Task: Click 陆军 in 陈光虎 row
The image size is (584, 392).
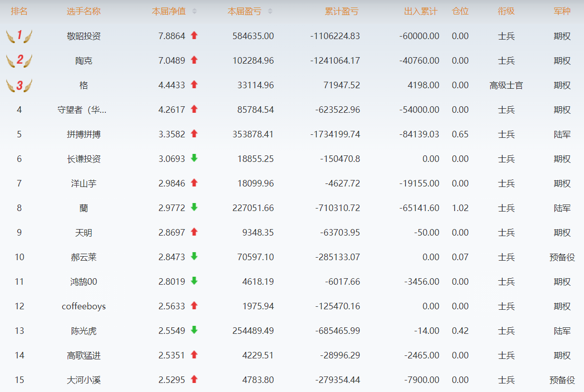Action: click(x=562, y=331)
